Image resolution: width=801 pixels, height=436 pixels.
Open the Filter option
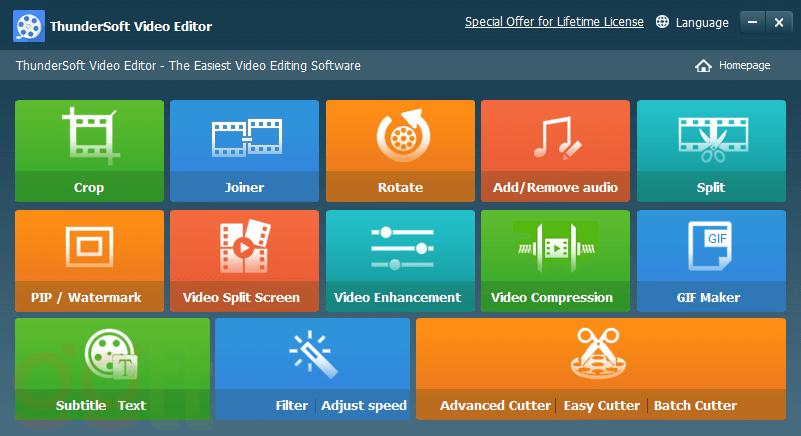[x=292, y=406]
